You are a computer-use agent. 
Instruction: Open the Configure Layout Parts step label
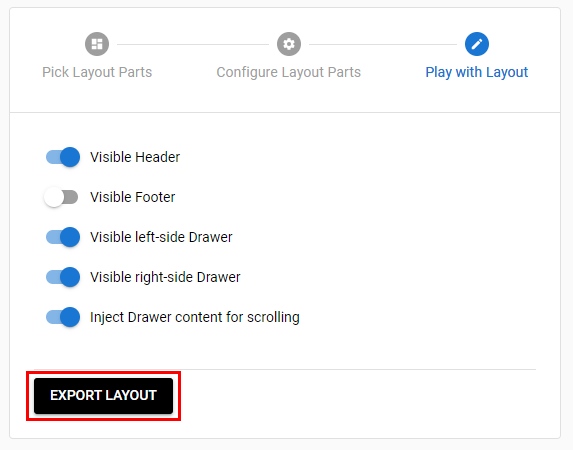point(289,72)
